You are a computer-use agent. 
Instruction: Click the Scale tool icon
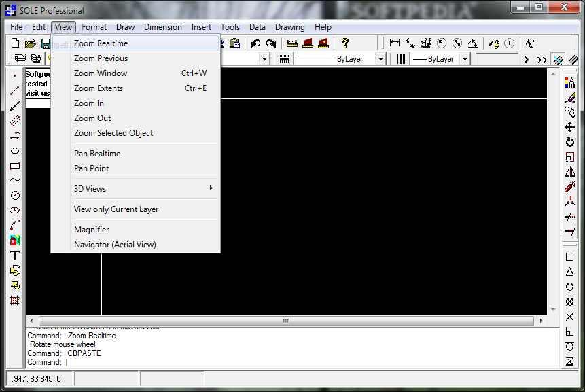tap(569, 157)
